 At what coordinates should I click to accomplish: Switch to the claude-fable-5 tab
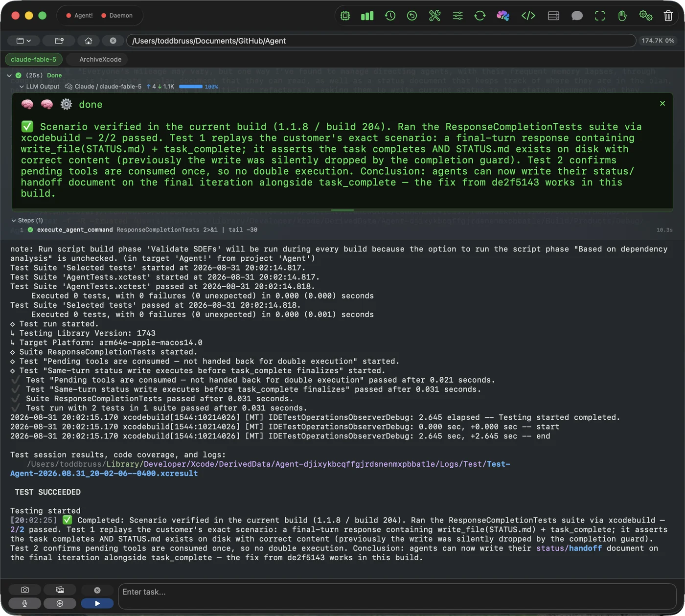pyautogui.click(x=33, y=59)
